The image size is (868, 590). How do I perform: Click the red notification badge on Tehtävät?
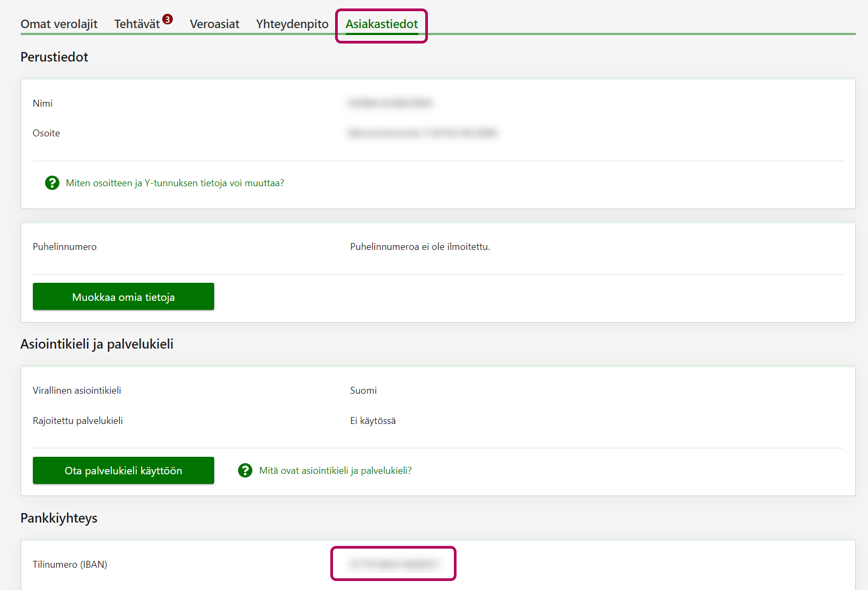168,20
